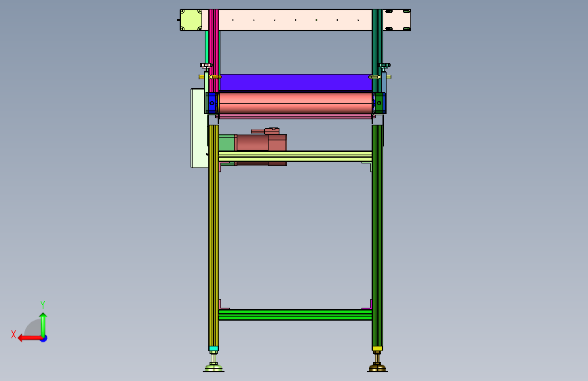Select the yellow-green end plate on top beam
Viewport: 588px width, 381px height.
[191, 20]
